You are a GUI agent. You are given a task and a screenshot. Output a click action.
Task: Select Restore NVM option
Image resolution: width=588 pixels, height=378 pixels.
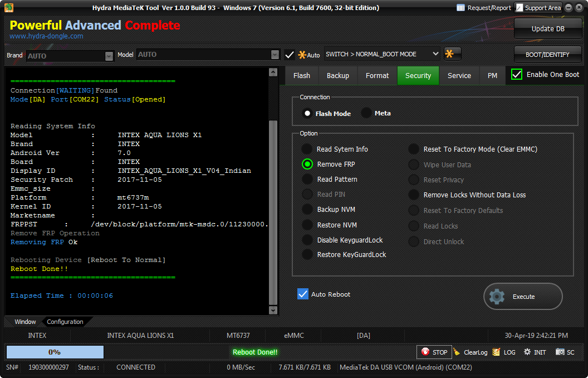click(x=307, y=225)
